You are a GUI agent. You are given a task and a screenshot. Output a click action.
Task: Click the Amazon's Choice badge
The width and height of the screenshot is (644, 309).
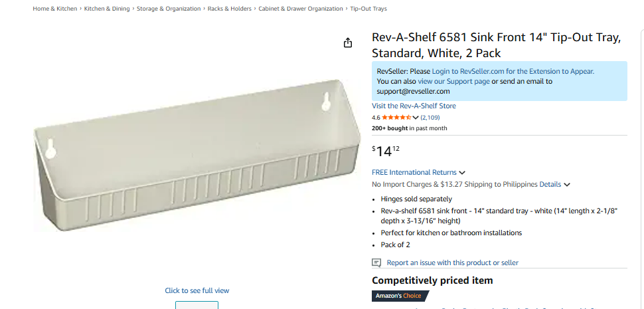click(400, 296)
